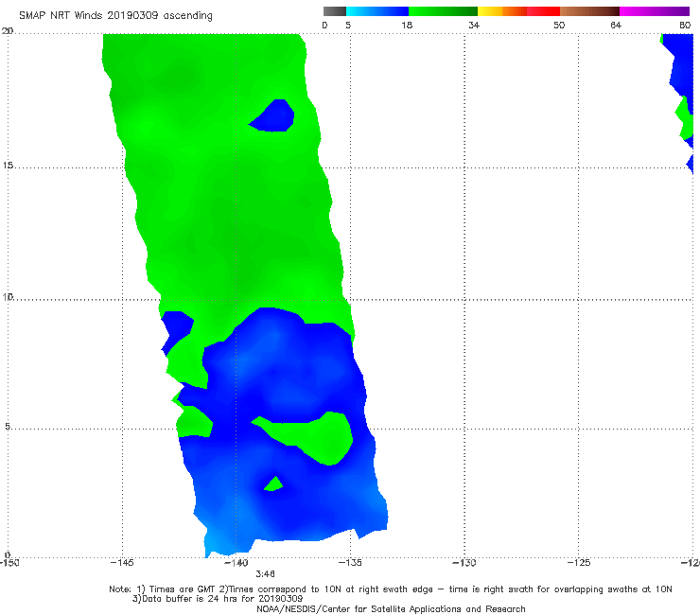The height and width of the screenshot is (615, 700).
Task: Click the longitude axis label '-140'
Action: tap(236, 562)
